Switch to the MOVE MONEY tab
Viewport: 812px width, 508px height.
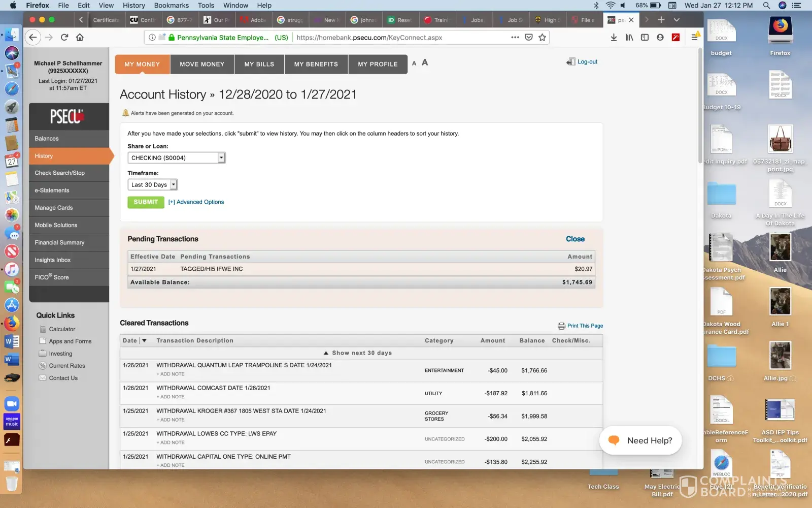click(201, 65)
